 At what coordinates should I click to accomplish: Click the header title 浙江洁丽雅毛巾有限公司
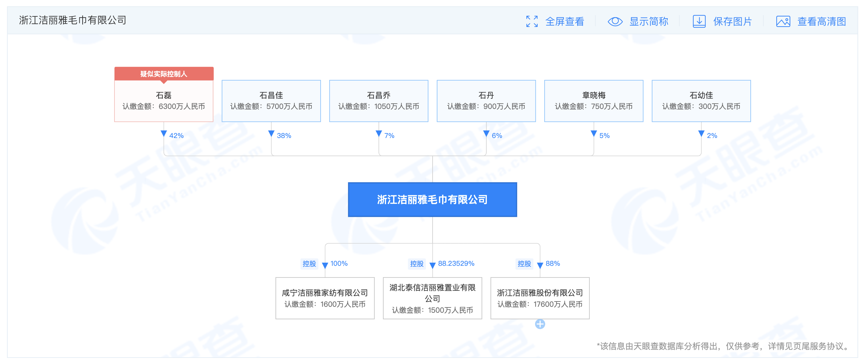[x=73, y=20]
